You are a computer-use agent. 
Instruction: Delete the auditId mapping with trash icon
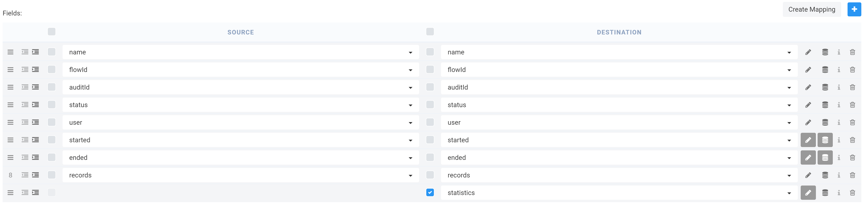[x=852, y=87]
